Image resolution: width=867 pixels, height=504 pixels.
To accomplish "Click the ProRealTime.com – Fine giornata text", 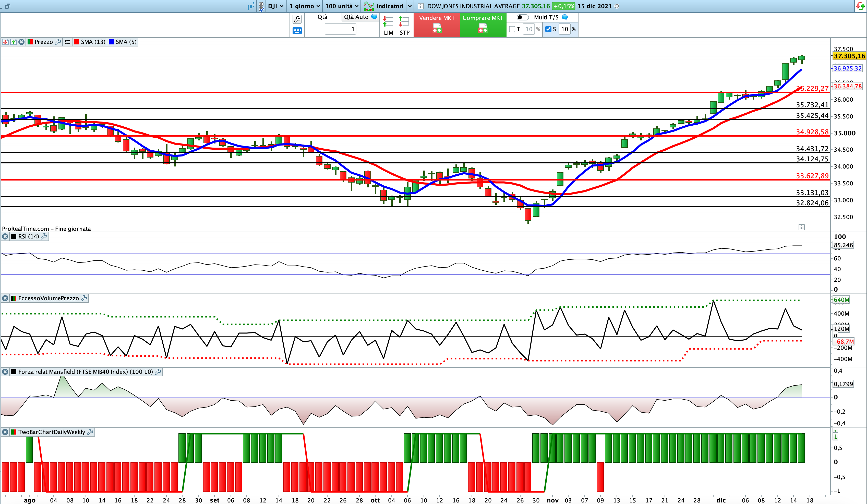I will [46, 229].
